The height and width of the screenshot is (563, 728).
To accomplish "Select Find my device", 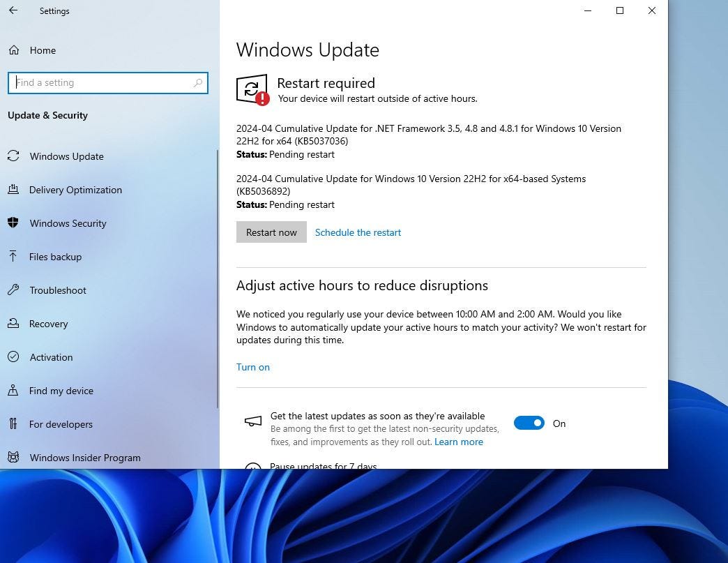I will (61, 390).
